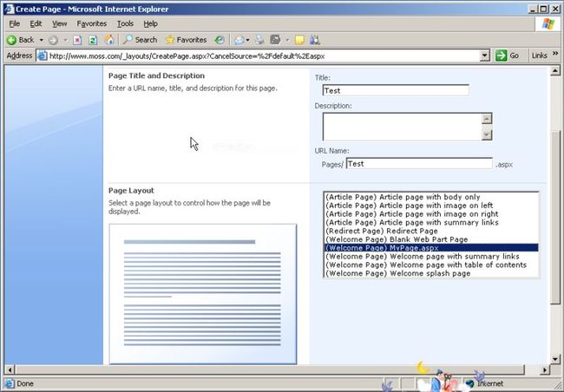Image resolution: width=564 pixels, height=392 pixels.
Task: Click the horizontal scrollbar left arrow
Action: pos(10,369)
